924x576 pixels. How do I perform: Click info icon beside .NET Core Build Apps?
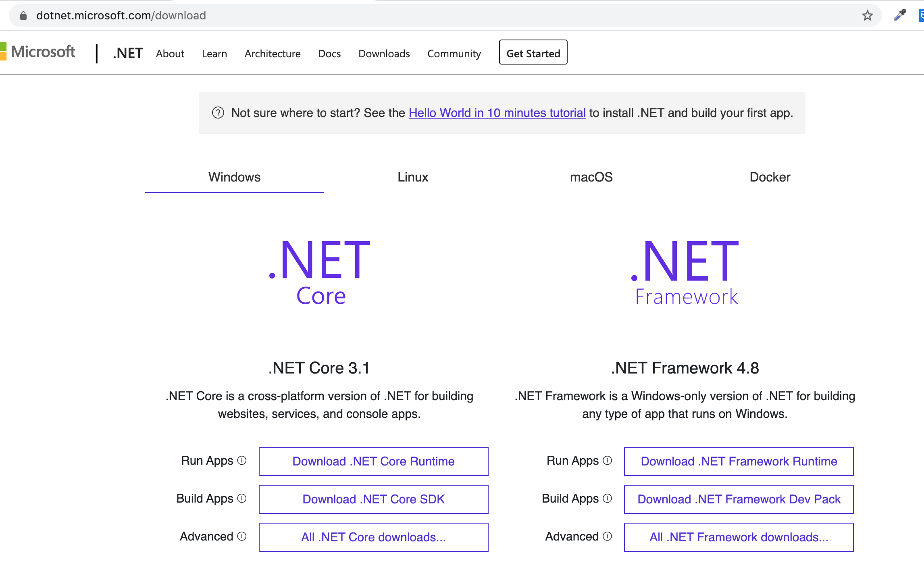(242, 498)
